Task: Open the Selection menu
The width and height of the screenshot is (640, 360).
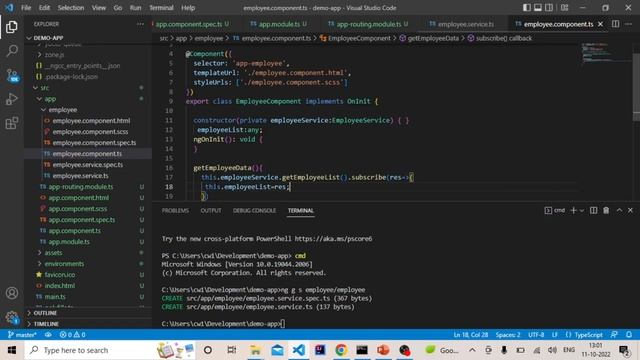Action: coord(71,8)
